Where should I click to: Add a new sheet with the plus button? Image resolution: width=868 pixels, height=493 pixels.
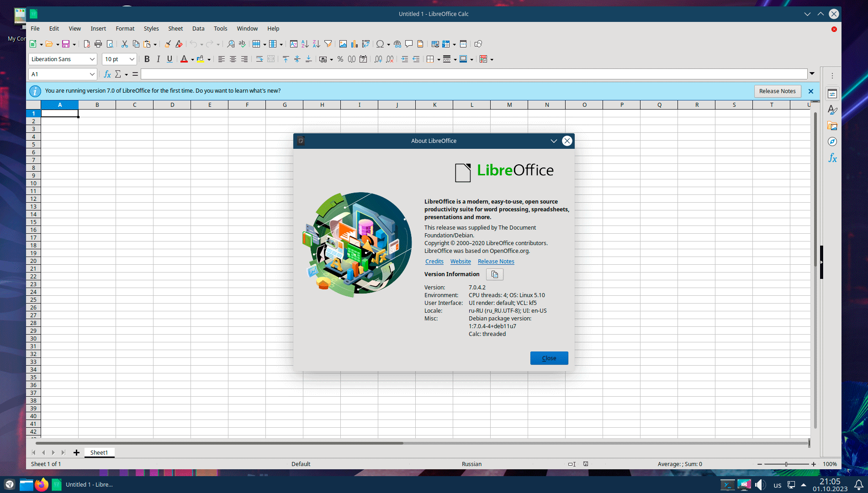coord(76,452)
